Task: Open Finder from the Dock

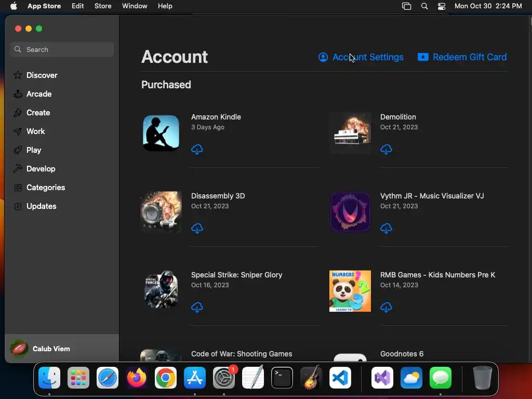Action: click(49, 378)
